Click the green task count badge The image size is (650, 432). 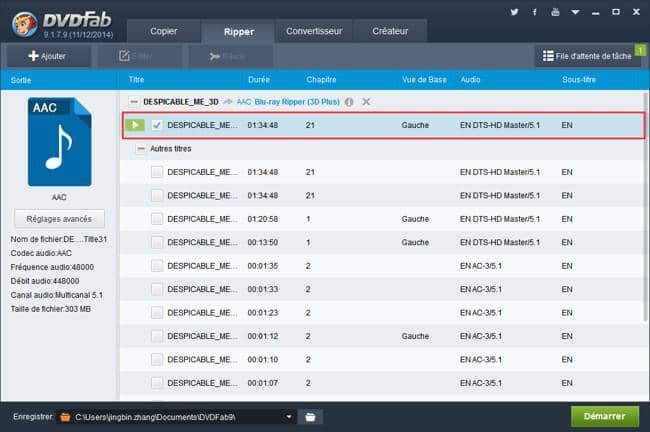(640, 50)
